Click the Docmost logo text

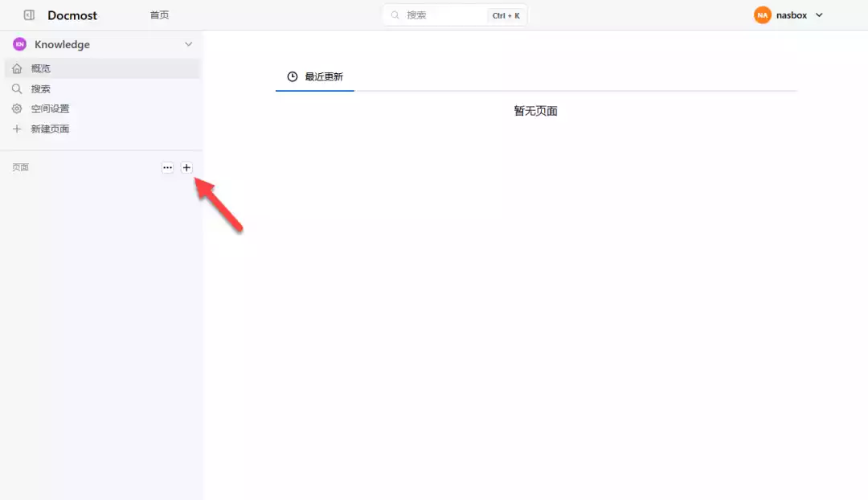pos(73,14)
